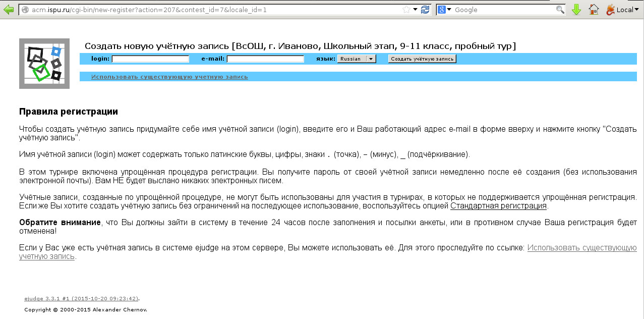
Task: Click the search magnifier icon
Action: (x=560, y=10)
